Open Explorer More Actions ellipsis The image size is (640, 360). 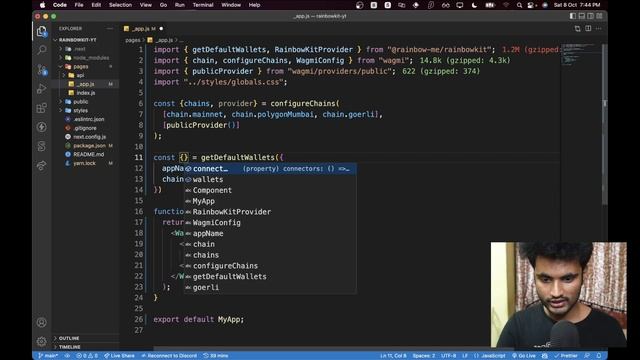tap(110, 29)
